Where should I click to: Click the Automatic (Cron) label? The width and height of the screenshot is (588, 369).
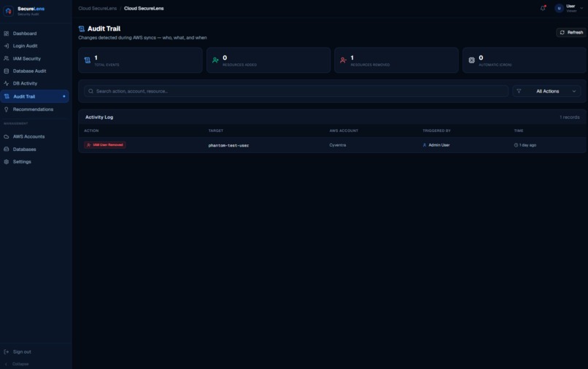click(495, 65)
